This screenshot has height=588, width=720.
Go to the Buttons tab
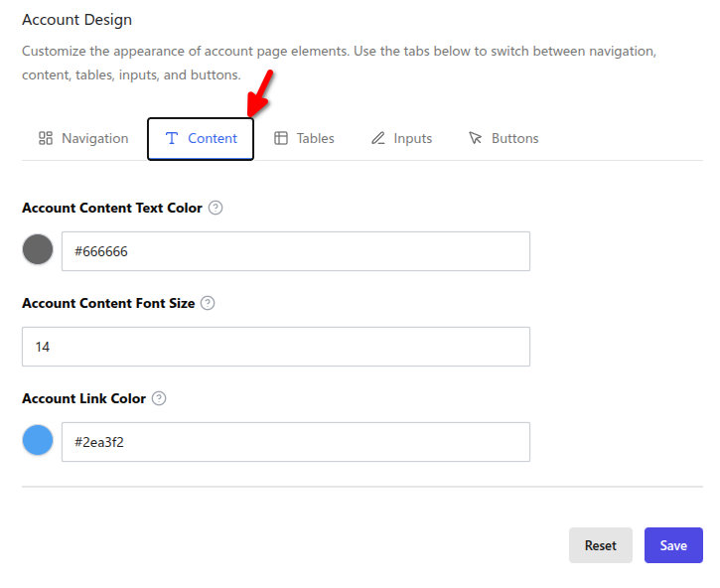[504, 138]
